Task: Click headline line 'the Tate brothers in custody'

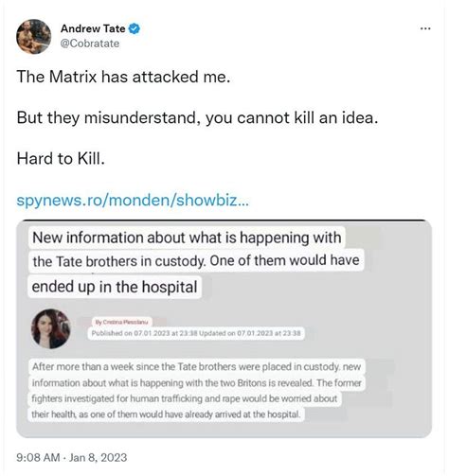Action: (x=196, y=261)
